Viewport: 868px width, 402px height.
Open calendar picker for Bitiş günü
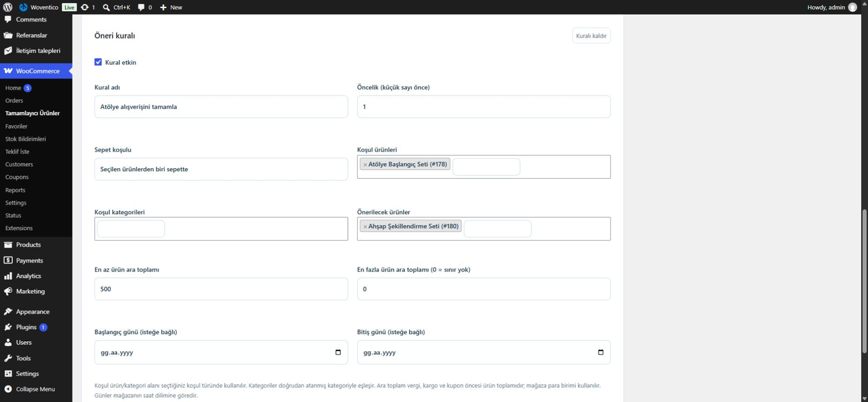tap(601, 352)
